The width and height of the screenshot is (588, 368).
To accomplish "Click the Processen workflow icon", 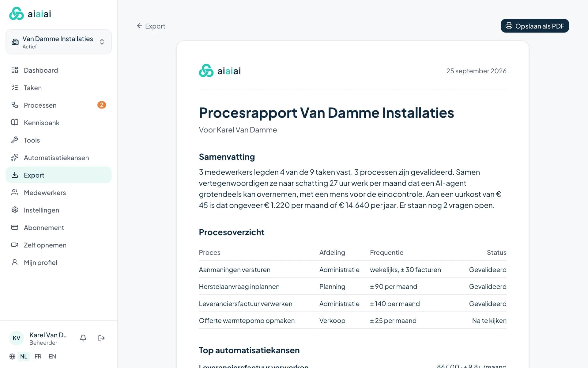I will (x=15, y=105).
